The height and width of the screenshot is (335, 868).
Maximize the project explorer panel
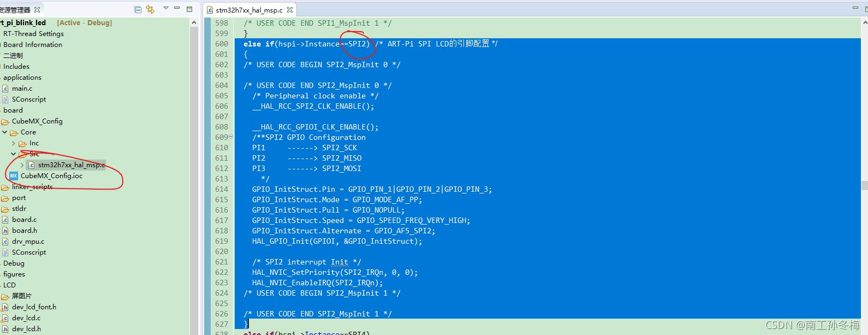tap(189, 9)
